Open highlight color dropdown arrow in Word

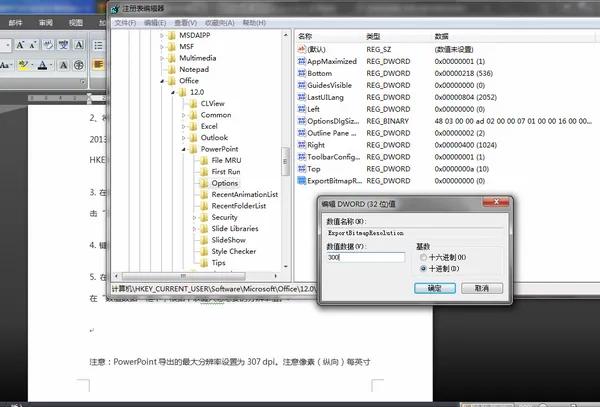point(32,65)
